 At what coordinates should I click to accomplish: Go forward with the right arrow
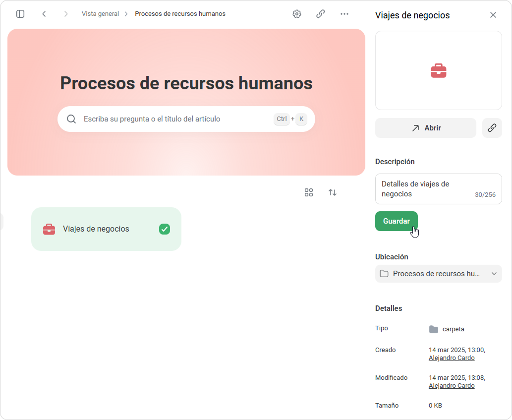pyautogui.click(x=66, y=14)
